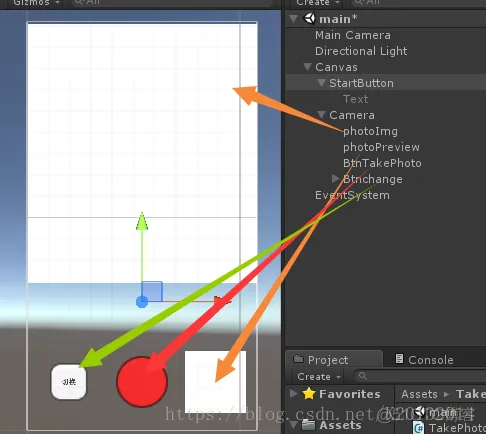Select StartButton in Hierarchy
This screenshot has height=434, width=486.
[361, 83]
